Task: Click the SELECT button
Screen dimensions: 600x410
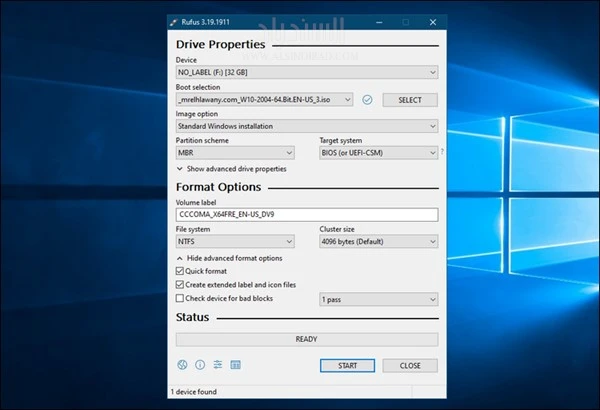Action: (410, 100)
